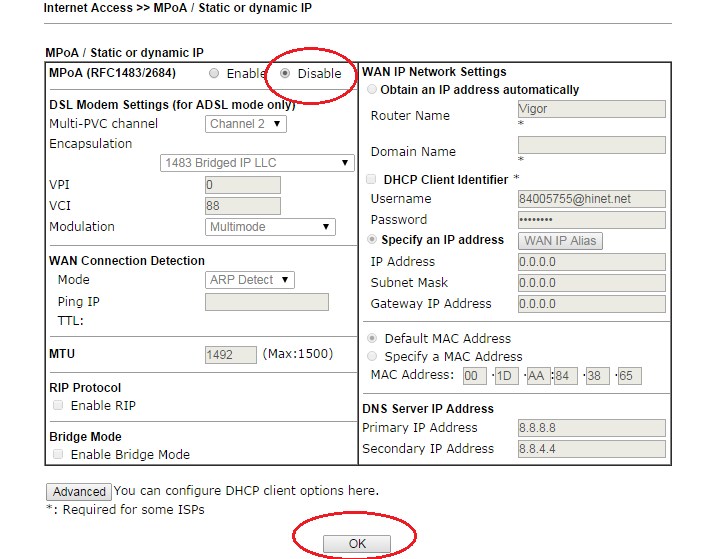The width and height of the screenshot is (717, 559).
Task: Choose Specify a MAC Address option
Action: (373, 356)
